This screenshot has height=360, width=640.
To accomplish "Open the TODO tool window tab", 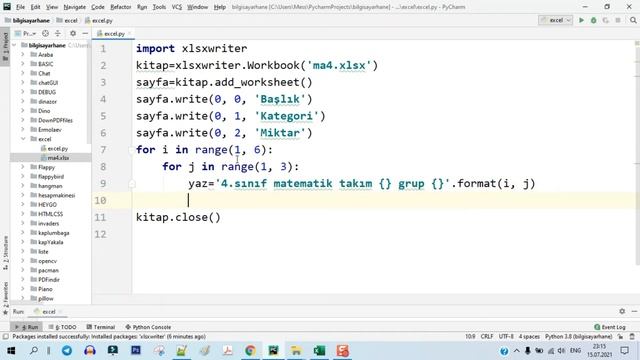I will coord(62,327).
